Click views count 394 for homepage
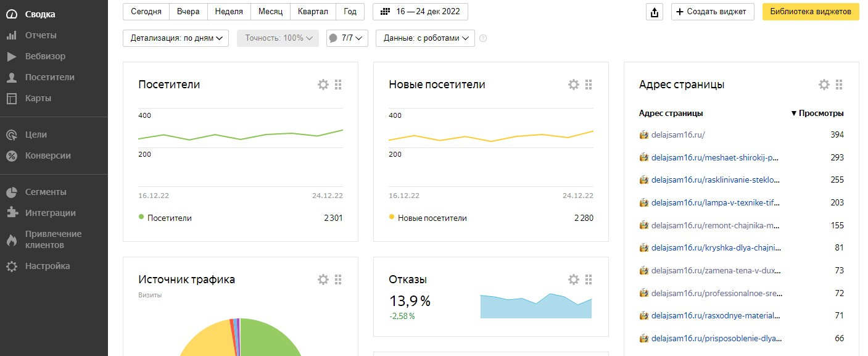868x356 pixels. click(x=837, y=135)
